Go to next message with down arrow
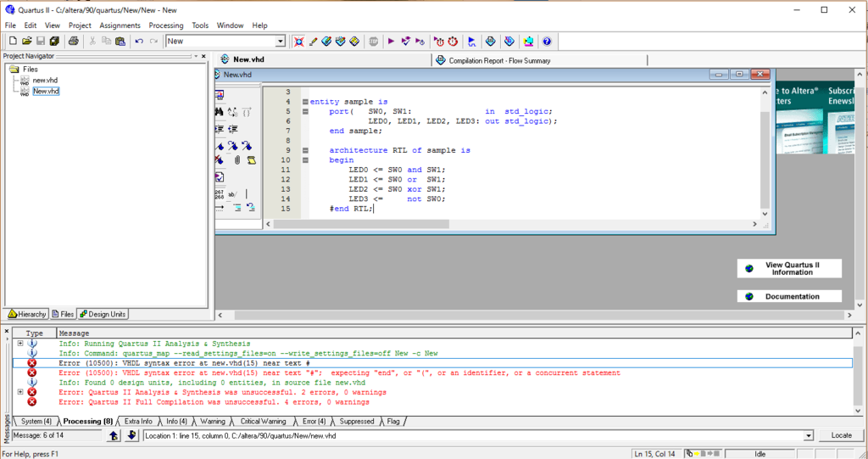 [x=131, y=436]
